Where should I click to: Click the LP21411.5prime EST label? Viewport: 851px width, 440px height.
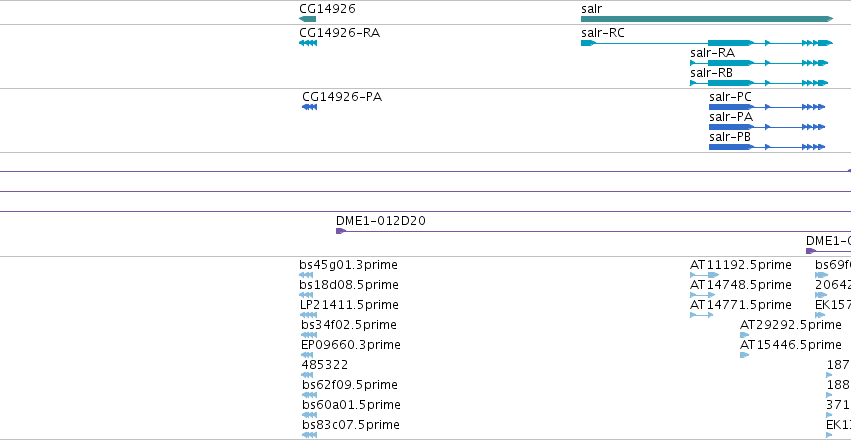tap(349, 305)
